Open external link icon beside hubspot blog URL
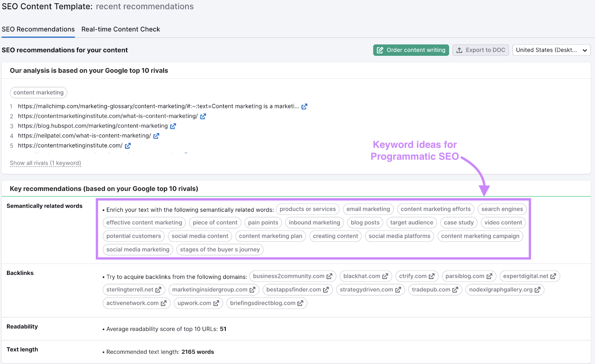The image size is (595, 364). (x=173, y=126)
